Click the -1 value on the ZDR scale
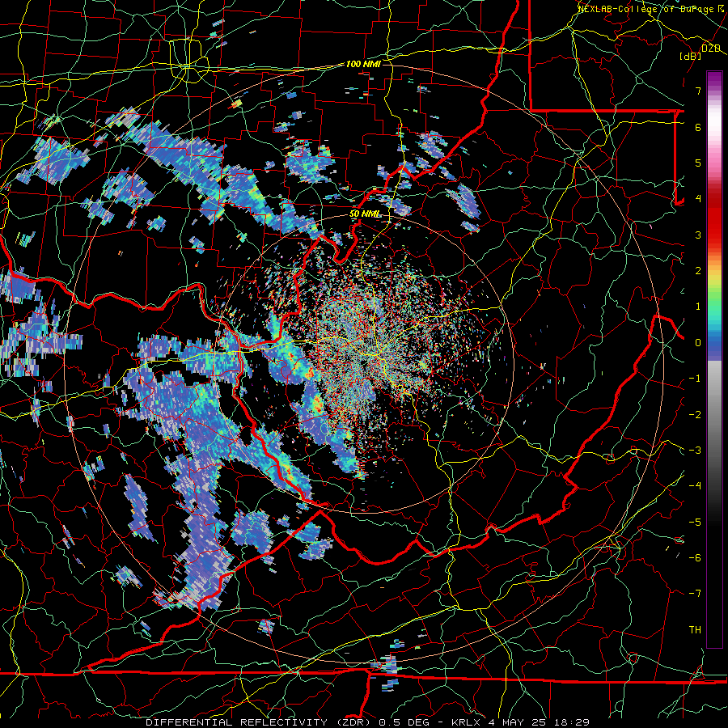The height and width of the screenshot is (728, 728). [x=695, y=379]
